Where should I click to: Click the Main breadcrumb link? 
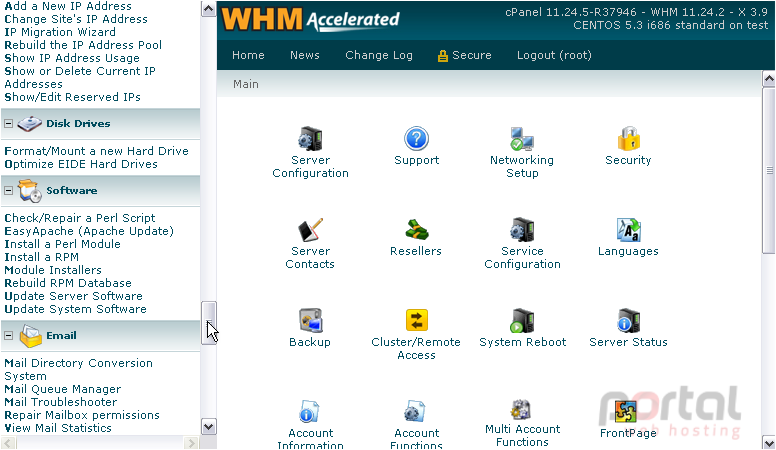246,84
